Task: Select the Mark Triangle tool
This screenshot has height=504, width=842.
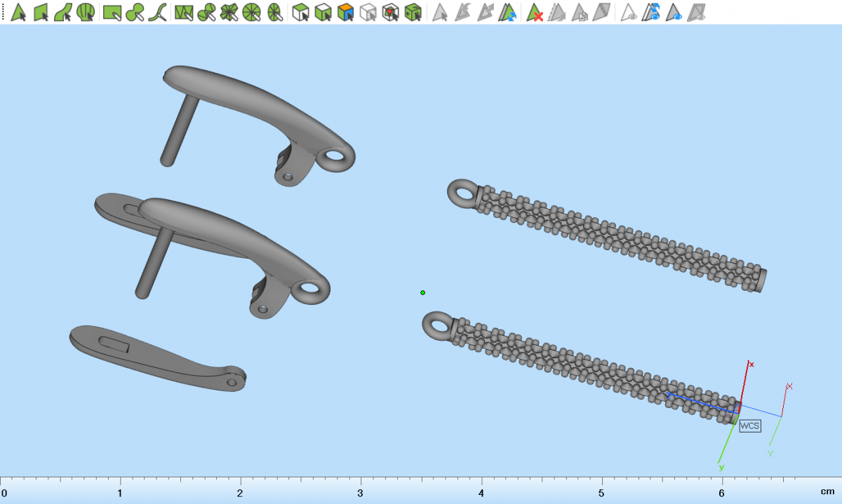Action: [x=19, y=12]
